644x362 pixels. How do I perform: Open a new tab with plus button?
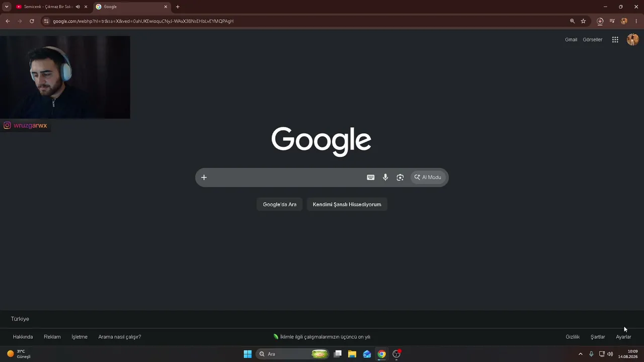(178, 7)
